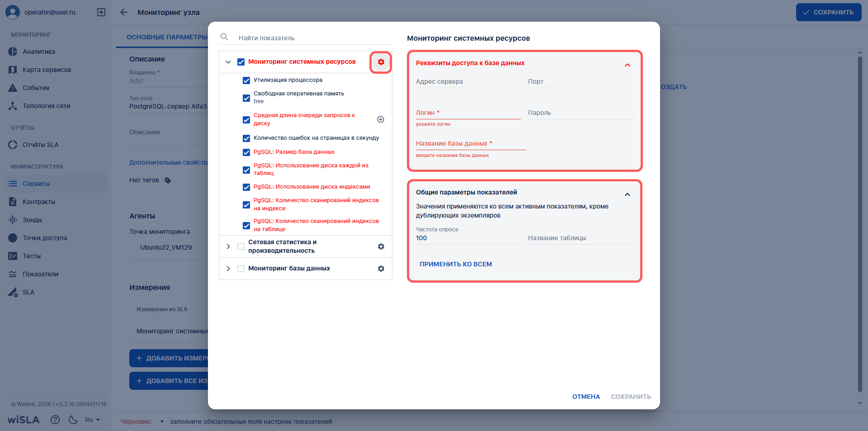Screen dimensions: 868x431
Task: Open Контракты menu item
Action: (x=56, y=202)
